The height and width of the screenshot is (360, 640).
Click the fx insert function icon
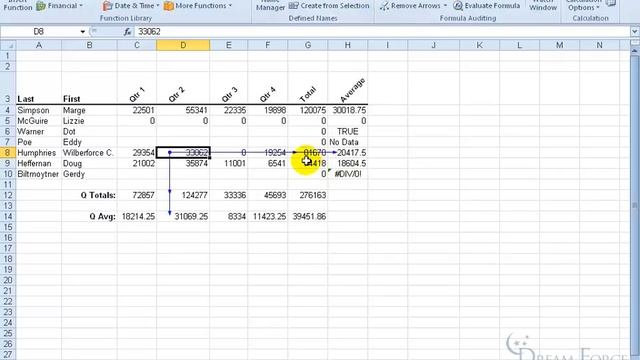point(127,32)
